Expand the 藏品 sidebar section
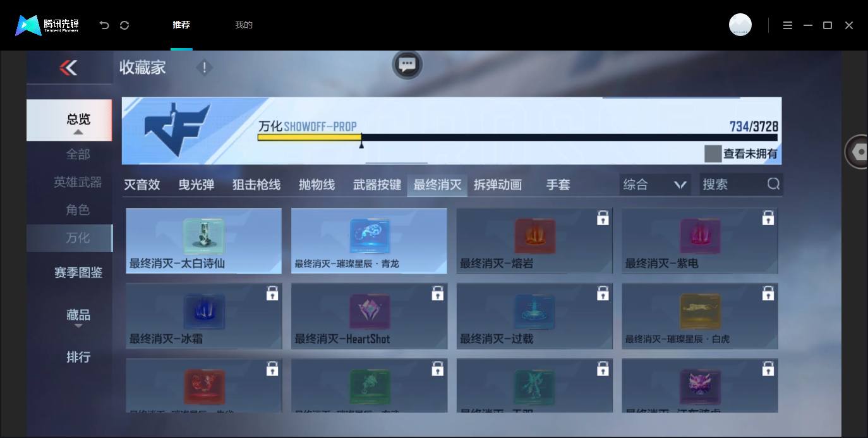This screenshot has height=438, width=868. coord(78,317)
